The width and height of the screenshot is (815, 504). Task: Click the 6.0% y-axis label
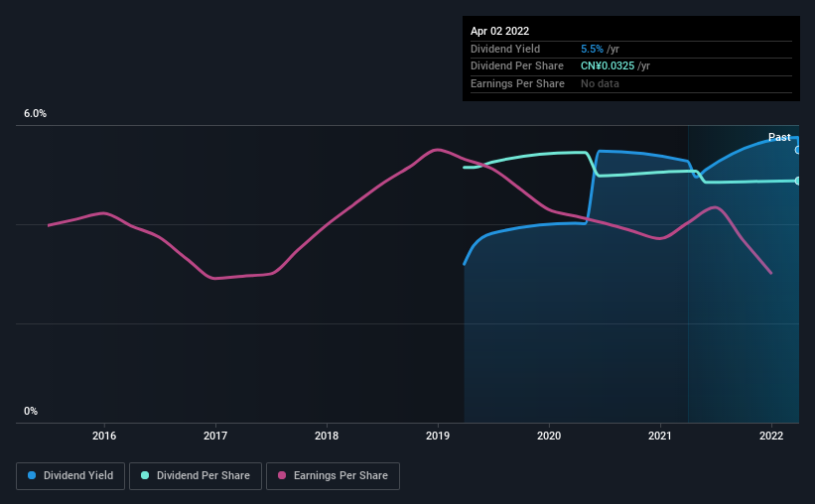[35, 114]
